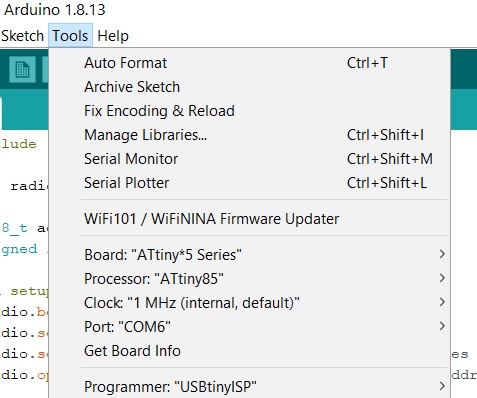Screen dimensions: 477x398
Task: Click the New sketch toolbar icon
Action: pos(22,70)
